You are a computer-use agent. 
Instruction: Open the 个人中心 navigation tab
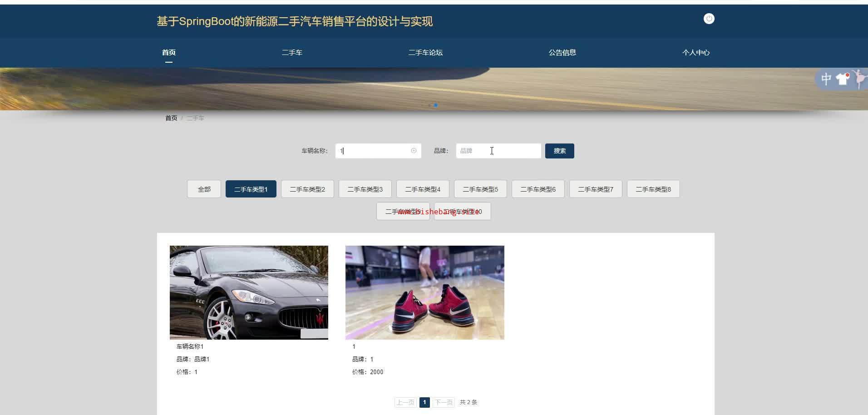695,53
